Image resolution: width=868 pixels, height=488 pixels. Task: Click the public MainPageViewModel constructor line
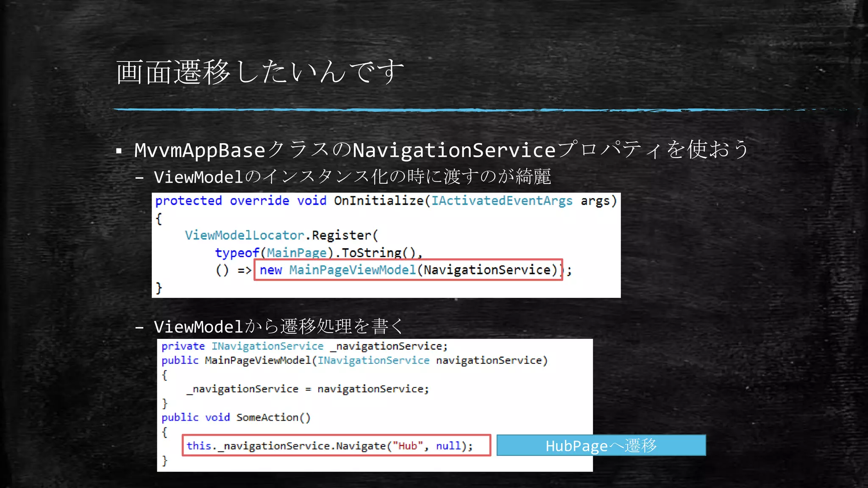tap(354, 360)
